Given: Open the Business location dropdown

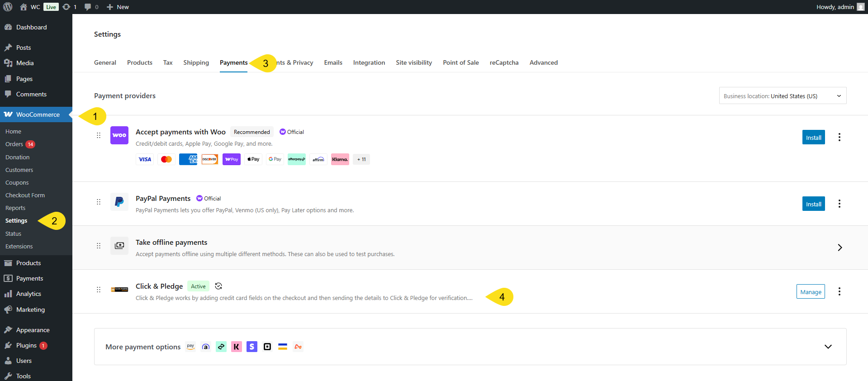Looking at the screenshot, I should tap(783, 95).
